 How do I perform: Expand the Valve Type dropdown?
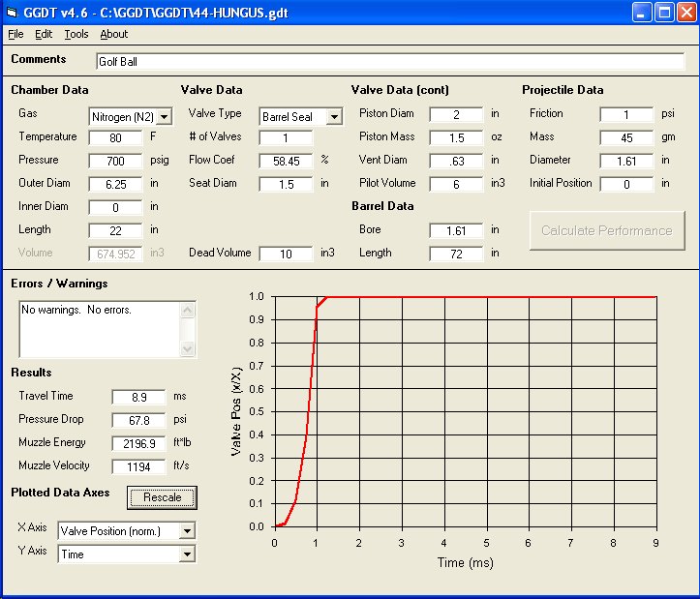pos(334,117)
